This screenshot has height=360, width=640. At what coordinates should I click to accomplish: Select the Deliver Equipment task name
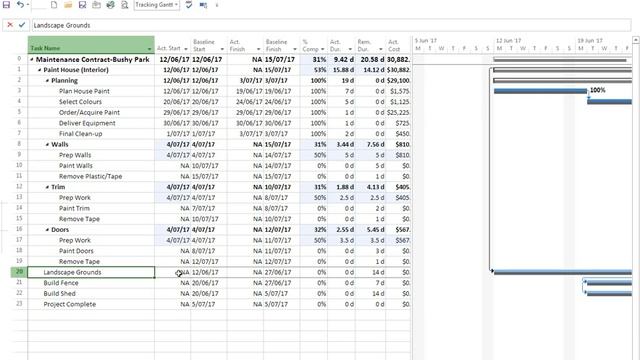pos(87,123)
